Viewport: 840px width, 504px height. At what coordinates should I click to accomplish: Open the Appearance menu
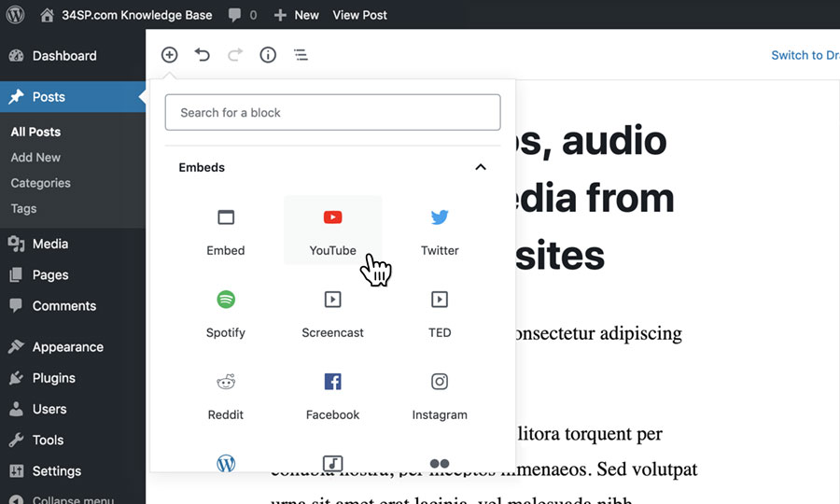(72, 347)
